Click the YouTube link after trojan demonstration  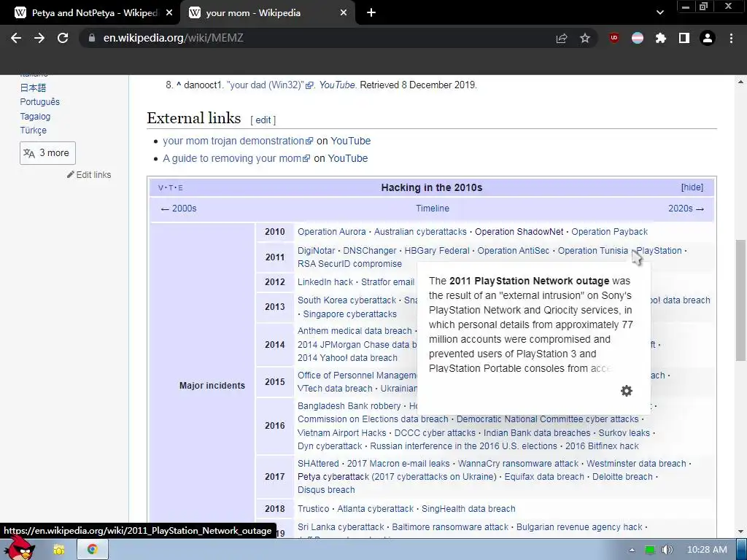351,141
